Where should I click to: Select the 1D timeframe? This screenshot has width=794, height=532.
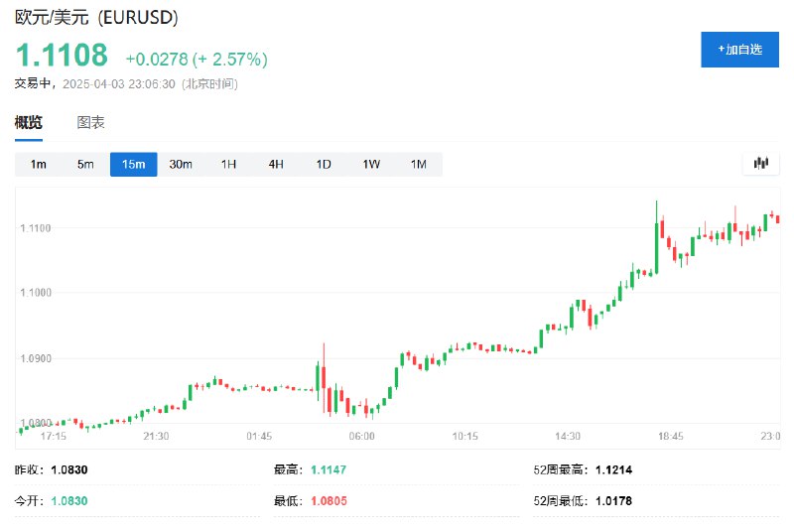pos(324,165)
